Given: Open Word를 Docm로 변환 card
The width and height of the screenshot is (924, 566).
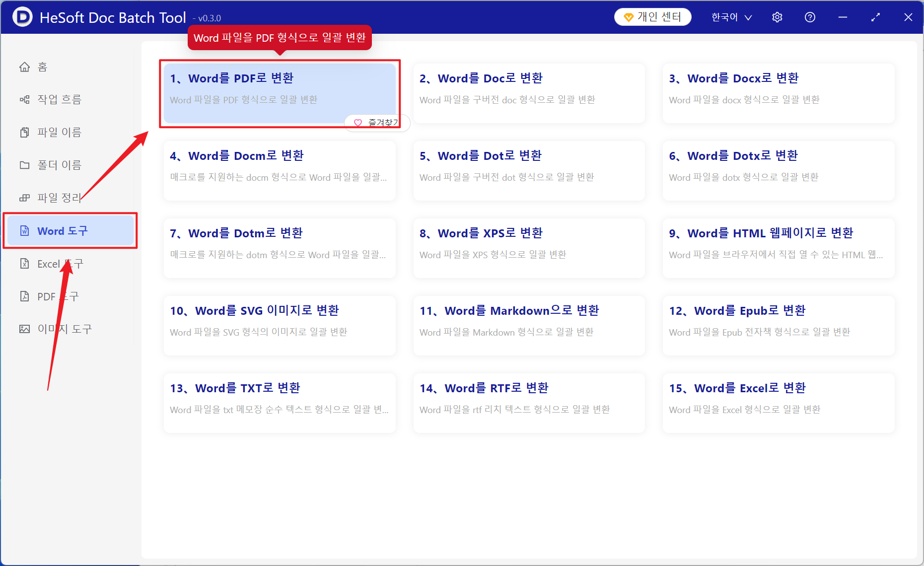Looking at the screenshot, I should click(x=280, y=171).
